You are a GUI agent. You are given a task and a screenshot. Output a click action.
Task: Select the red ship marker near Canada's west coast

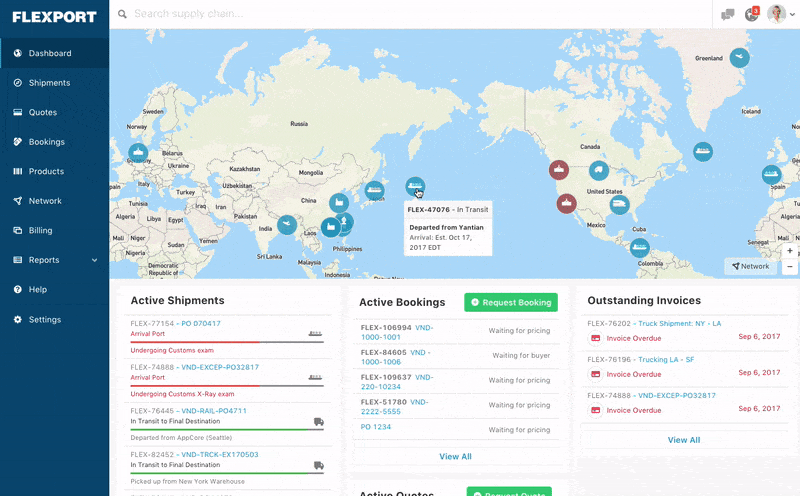point(559,170)
